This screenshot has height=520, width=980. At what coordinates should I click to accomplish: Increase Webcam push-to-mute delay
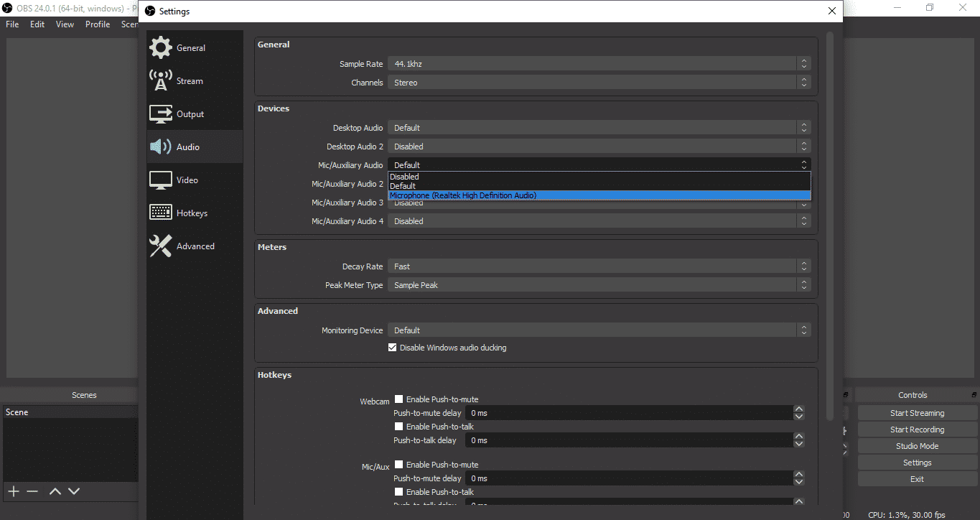(799, 409)
